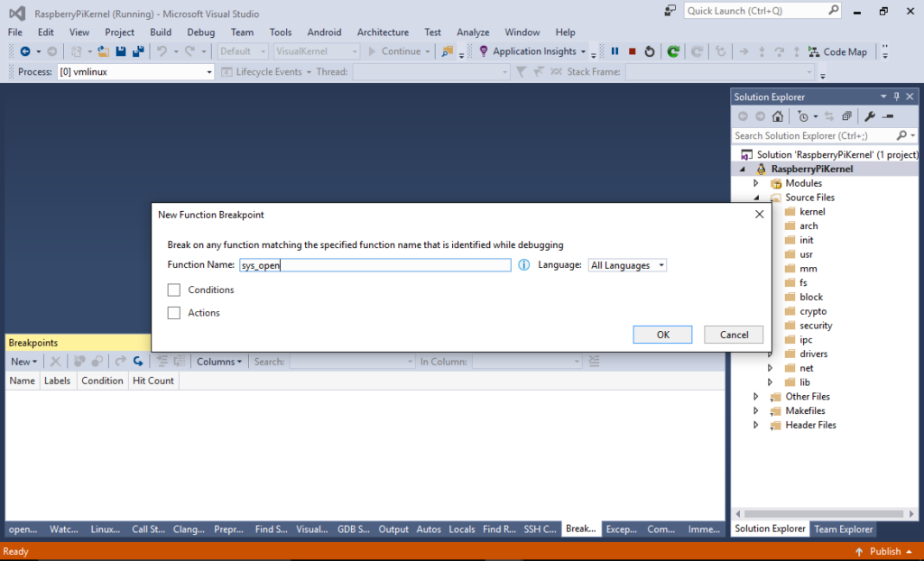Image resolution: width=924 pixels, height=561 pixels.
Task: Pause debugging with the Break All icon
Action: click(x=615, y=51)
